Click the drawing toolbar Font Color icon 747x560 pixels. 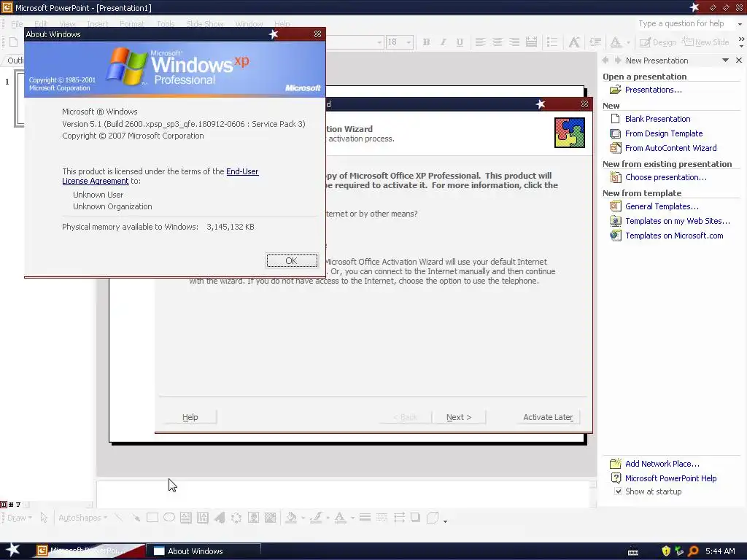[340, 518]
